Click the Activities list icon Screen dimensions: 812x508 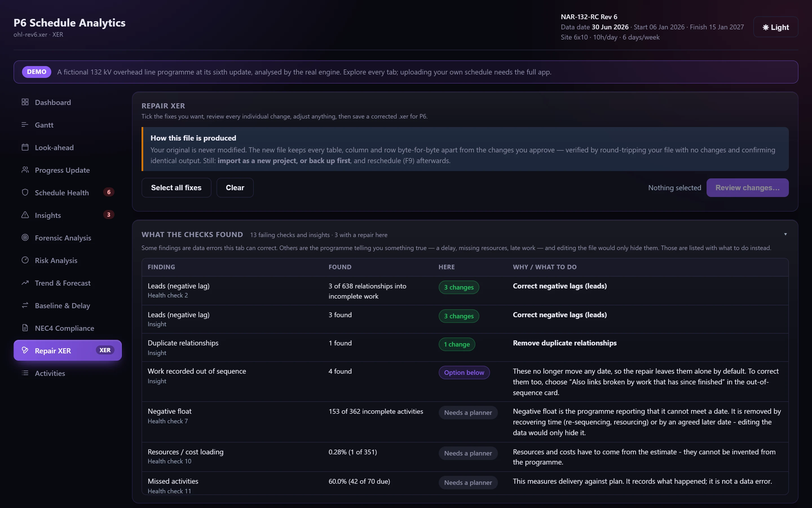point(25,373)
